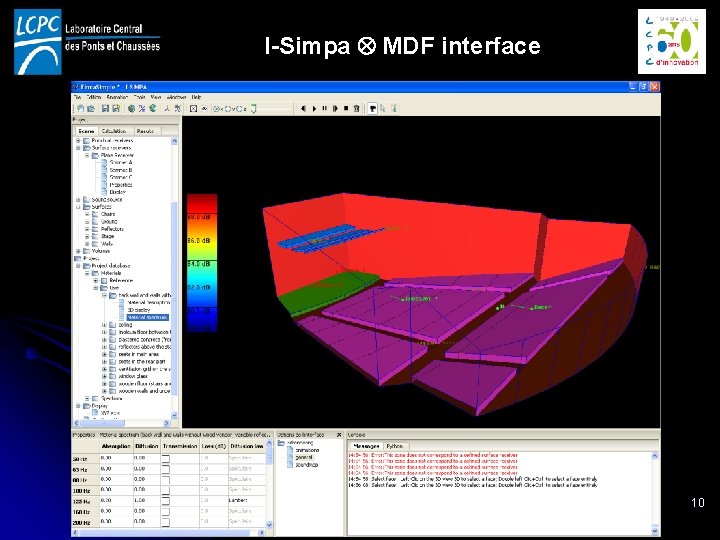
Task: Click the Project database folder icon
Action: coord(86,266)
